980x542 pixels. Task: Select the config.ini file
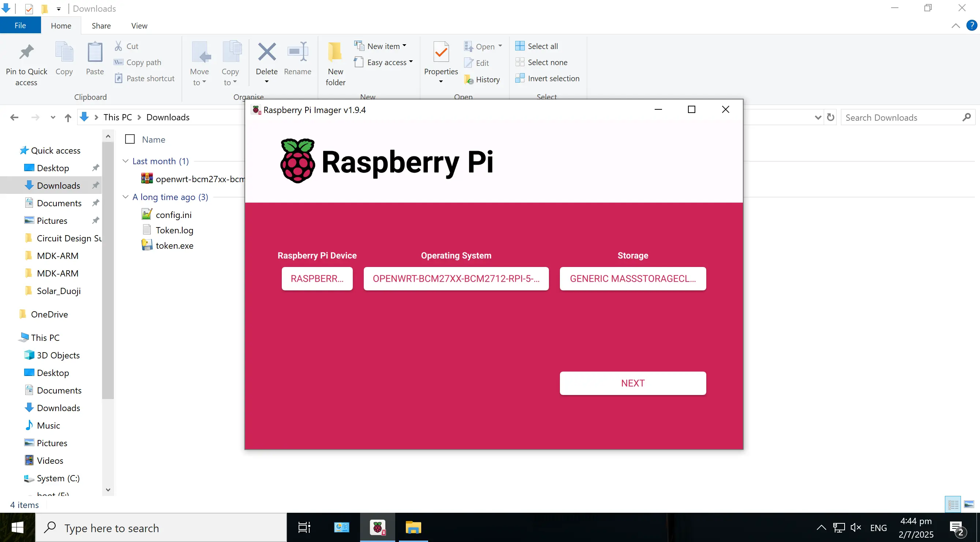[167, 215]
